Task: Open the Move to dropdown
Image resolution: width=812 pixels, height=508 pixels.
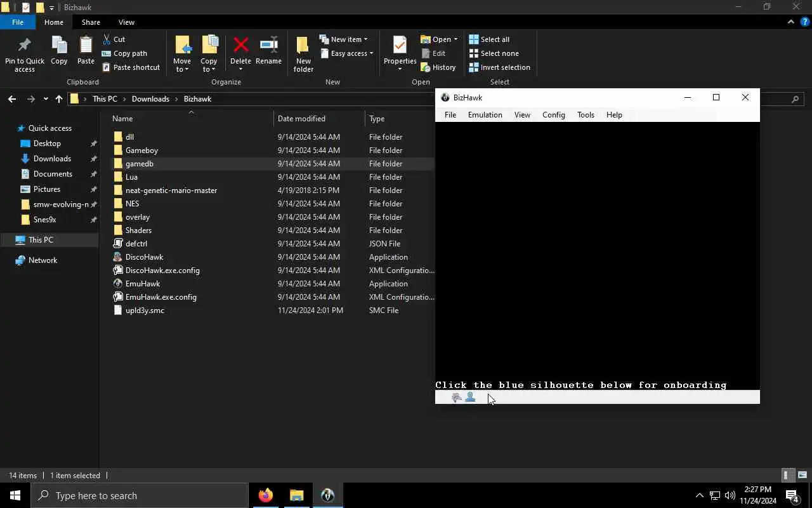Action: (182, 54)
